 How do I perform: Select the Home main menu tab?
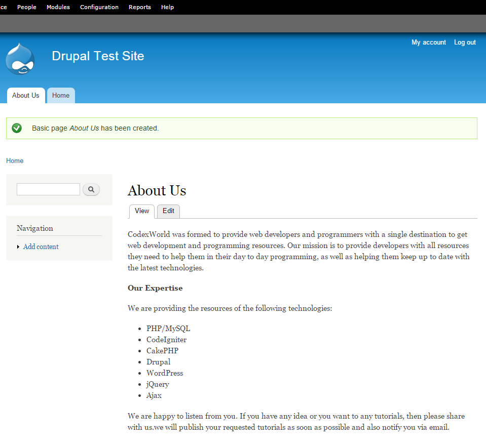pyautogui.click(x=61, y=95)
